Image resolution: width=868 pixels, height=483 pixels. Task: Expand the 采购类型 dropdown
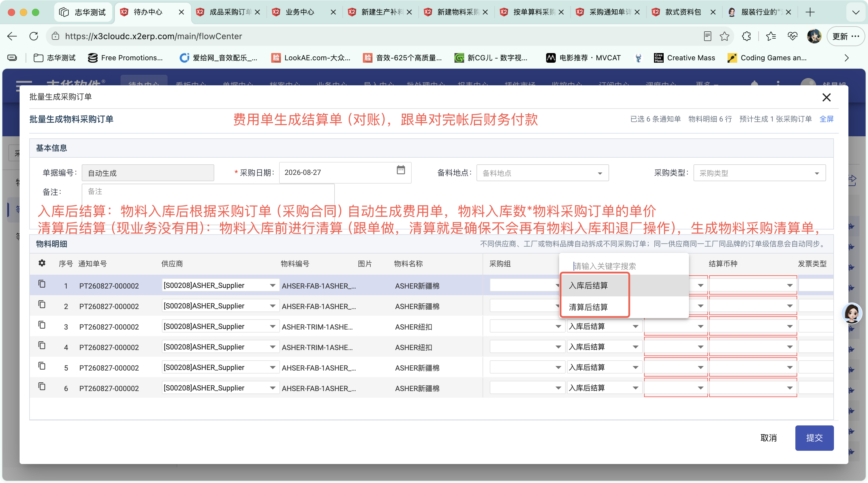click(x=816, y=173)
